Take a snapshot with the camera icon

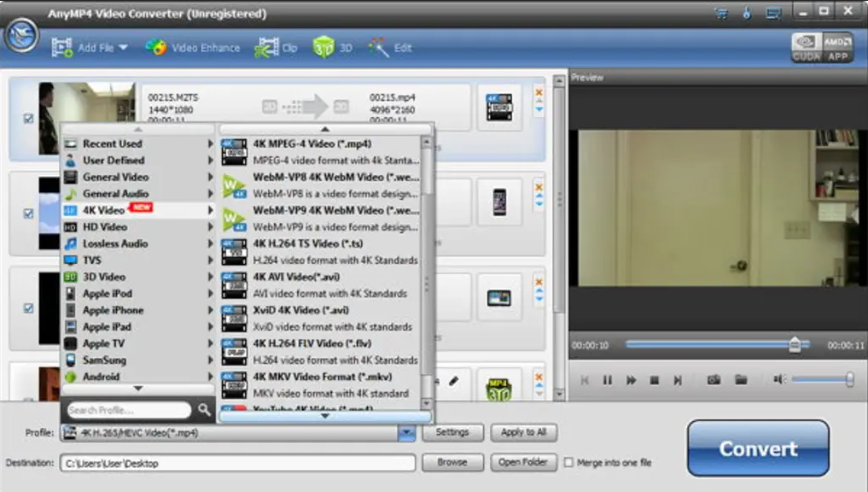(x=714, y=379)
